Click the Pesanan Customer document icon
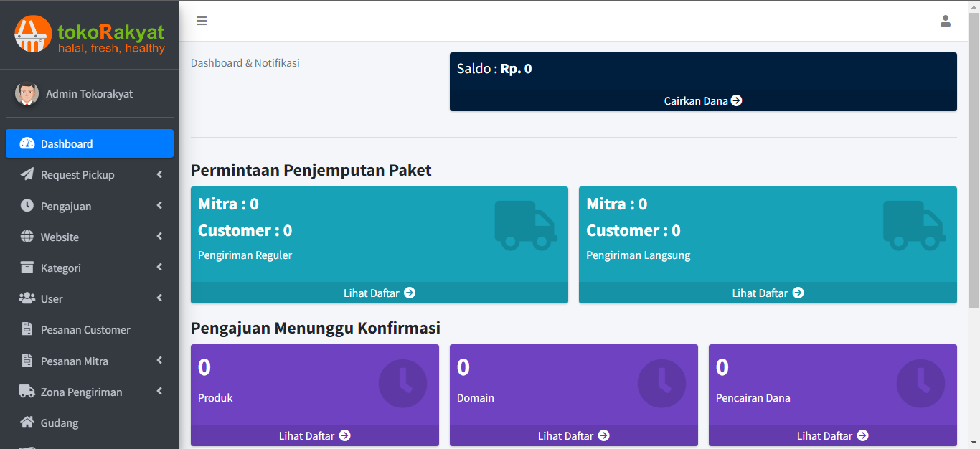This screenshot has width=980, height=449. pyautogui.click(x=27, y=330)
